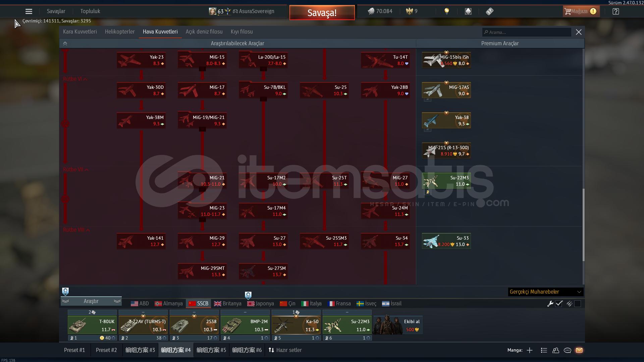Add squad member with plus icon
Screen dimensions: 644x362
click(530, 350)
